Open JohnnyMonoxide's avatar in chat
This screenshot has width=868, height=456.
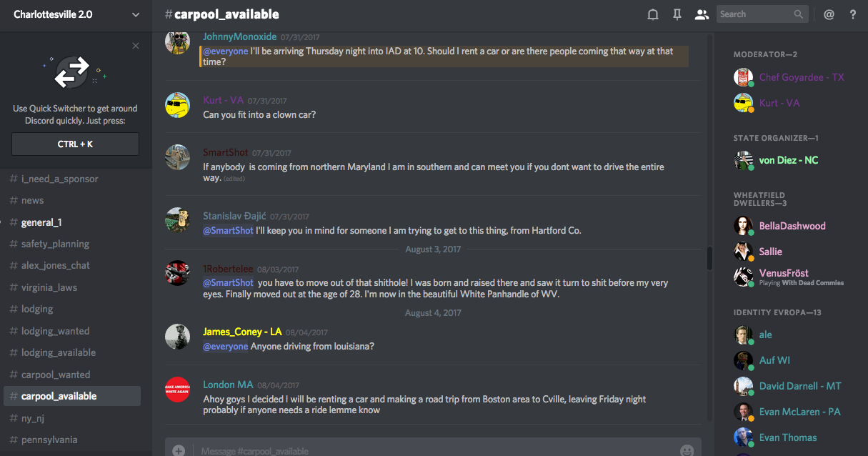(x=177, y=42)
